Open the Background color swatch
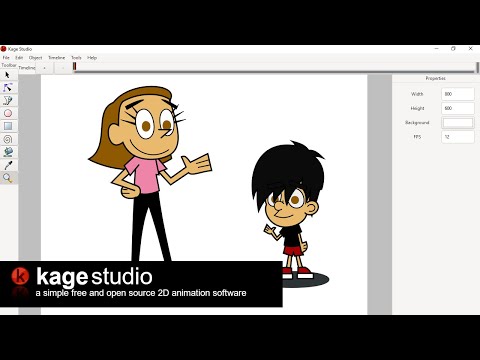Screen dimensions: 480x360 pos(458,123)
